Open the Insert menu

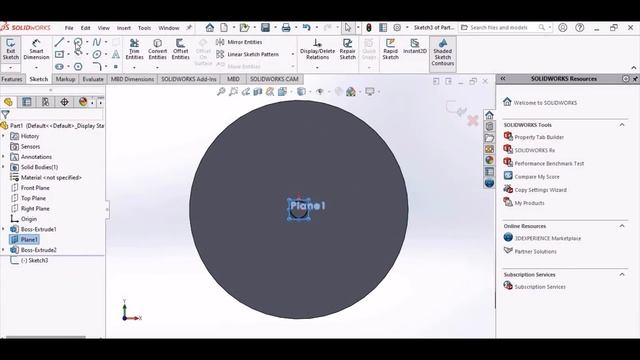[x=124, y=28]
